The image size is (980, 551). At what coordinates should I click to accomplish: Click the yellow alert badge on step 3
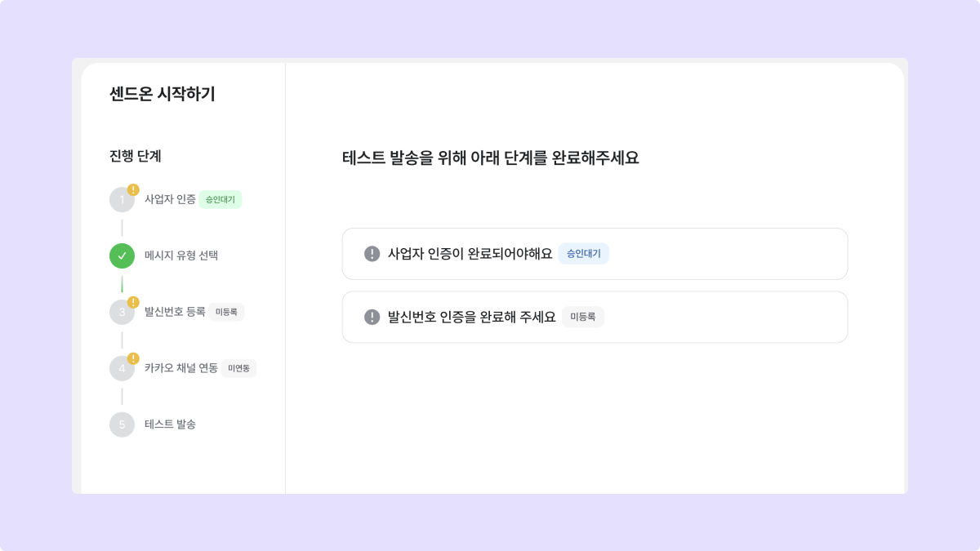(133, 302)
